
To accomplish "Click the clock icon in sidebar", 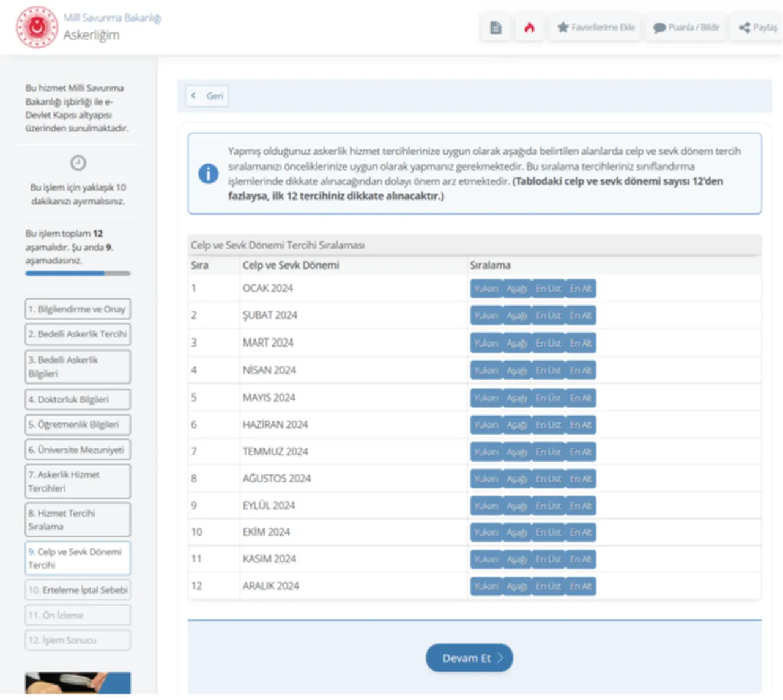I will coord(78,163).
